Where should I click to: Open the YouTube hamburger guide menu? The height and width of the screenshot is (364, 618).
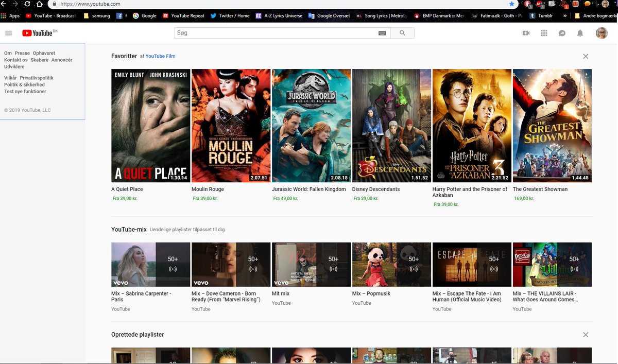8,33
